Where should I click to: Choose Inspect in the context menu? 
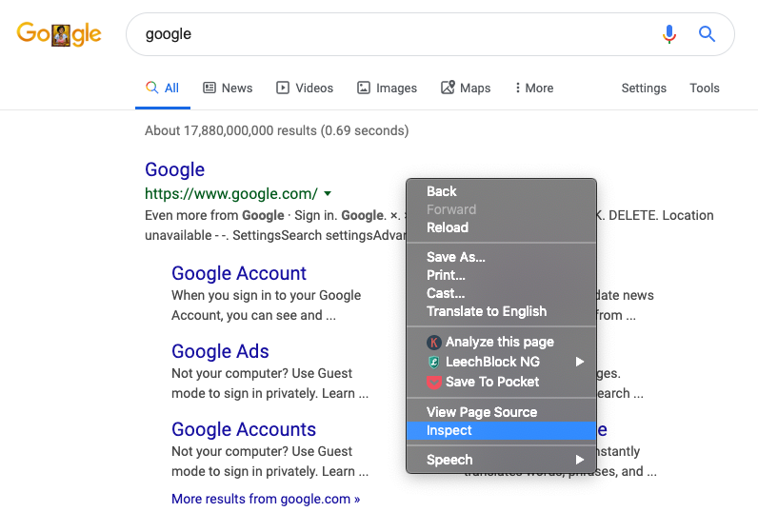(x=501, y=430)
